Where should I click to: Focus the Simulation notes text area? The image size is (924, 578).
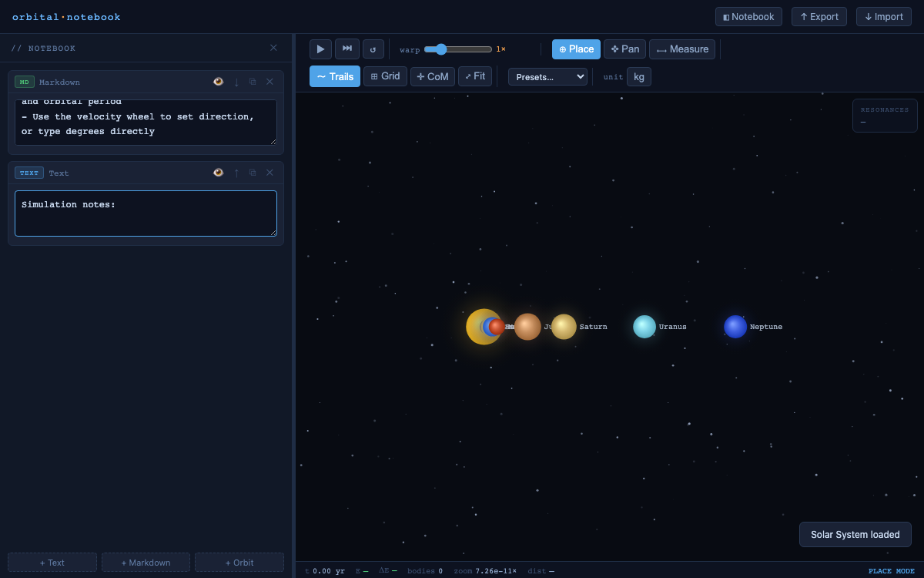146,213
